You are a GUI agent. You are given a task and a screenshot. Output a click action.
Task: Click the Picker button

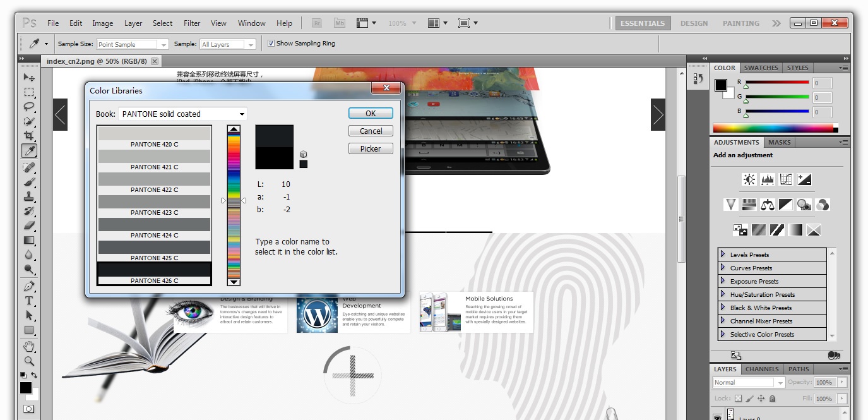click(371, 148)
